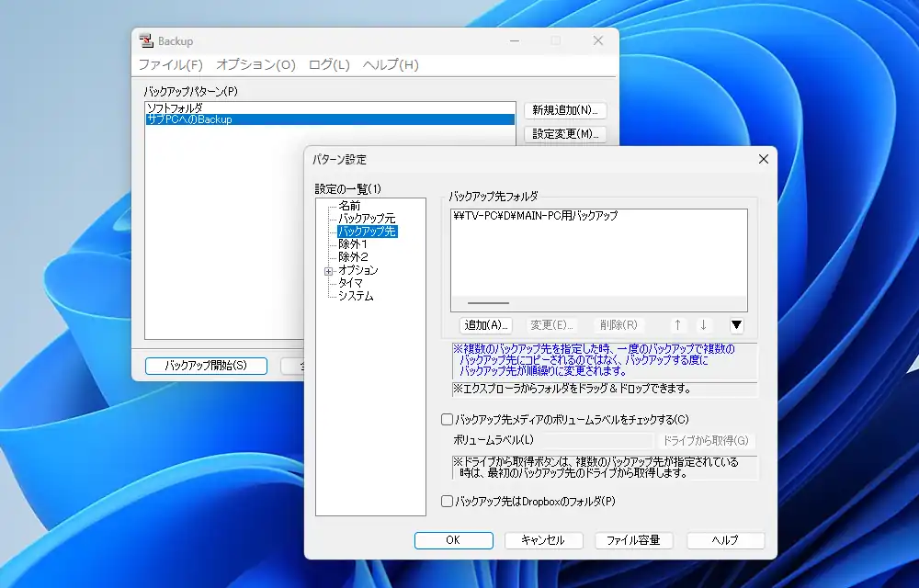Select タイマ in the settings list

tap(350, 283)
